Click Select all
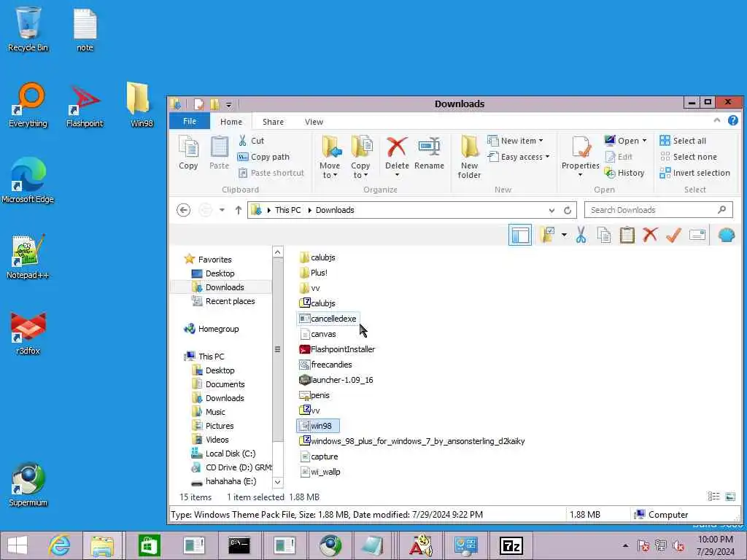Screen dimensions: 747x560 point(683,141)
